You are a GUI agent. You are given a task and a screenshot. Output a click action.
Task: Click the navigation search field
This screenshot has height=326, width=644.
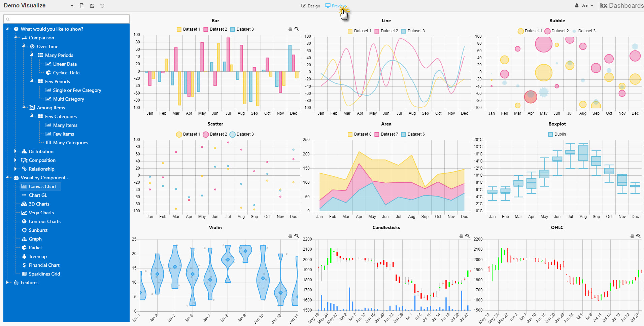(67, 19)
